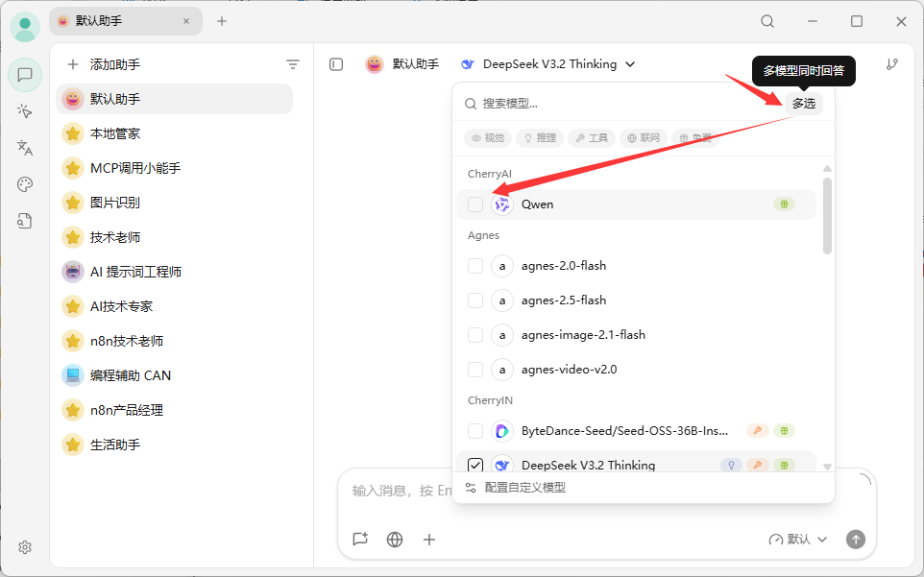
Task: Select the n8n技术老师 assistant
Action: [x=175, y=341]
